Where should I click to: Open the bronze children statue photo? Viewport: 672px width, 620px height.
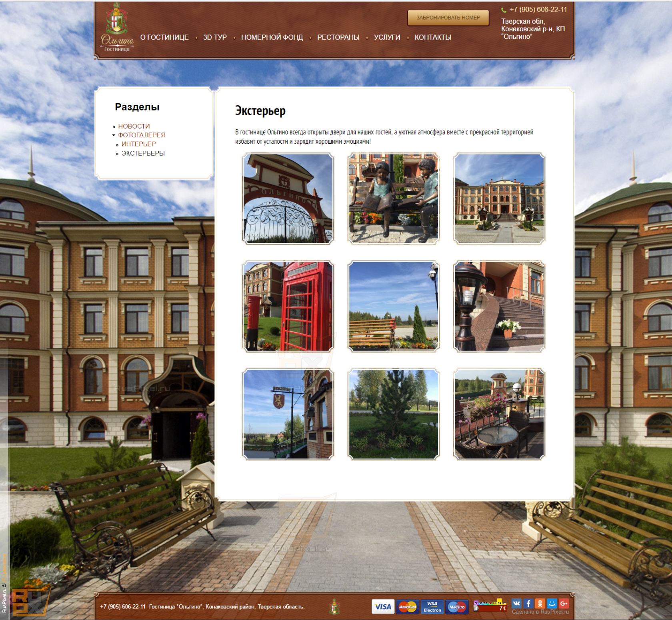(x=394, y=199)
